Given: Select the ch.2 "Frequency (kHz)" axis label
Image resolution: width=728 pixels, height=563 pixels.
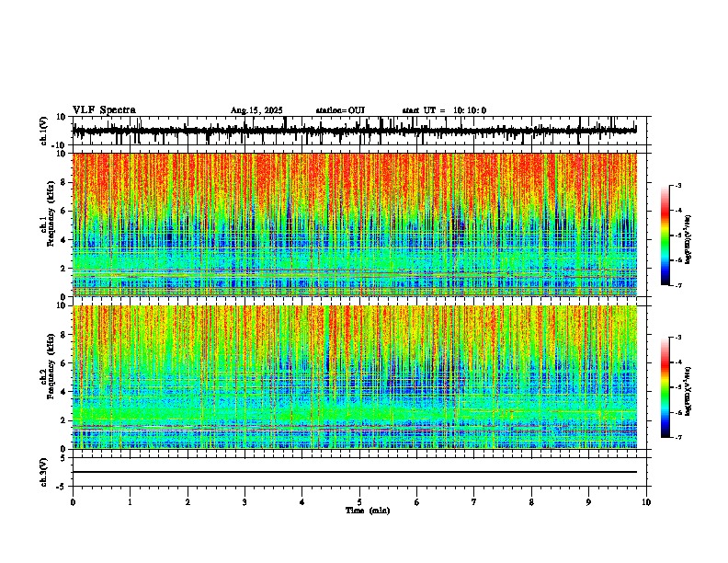Looking at the screenshot, I should (51, 366).
